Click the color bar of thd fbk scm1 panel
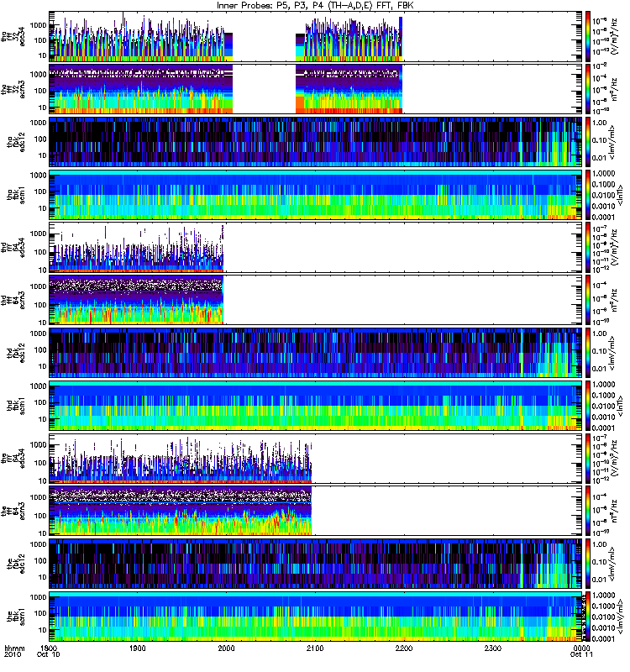Viewport: 630px width, 672px height. click(588, 406)
